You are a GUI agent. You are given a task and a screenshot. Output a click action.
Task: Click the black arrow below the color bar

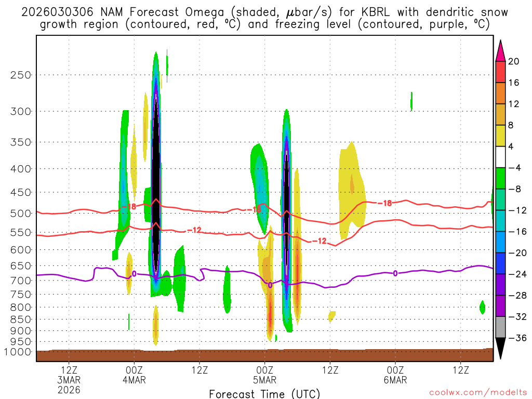(500, 349)
